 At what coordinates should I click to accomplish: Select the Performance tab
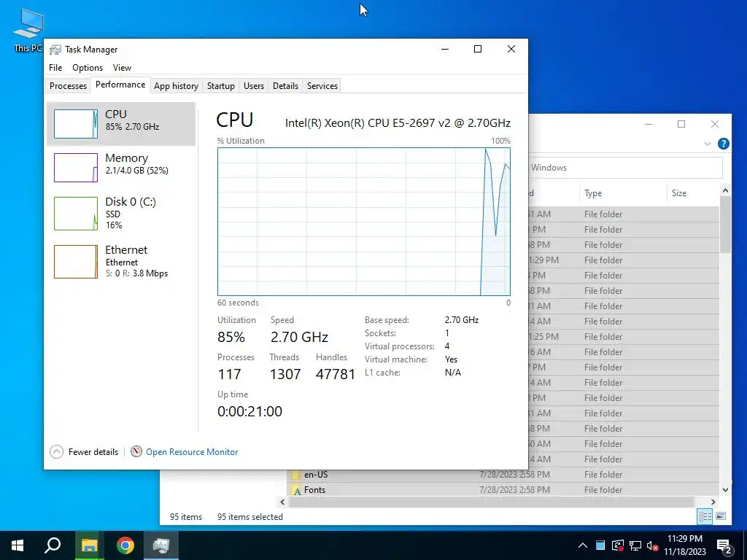(120, 85)
